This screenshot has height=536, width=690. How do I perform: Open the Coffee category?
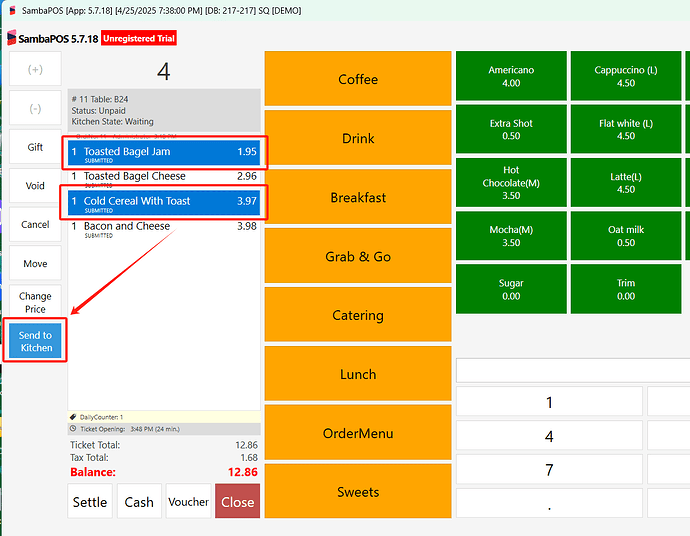click(x=358, y=79)
